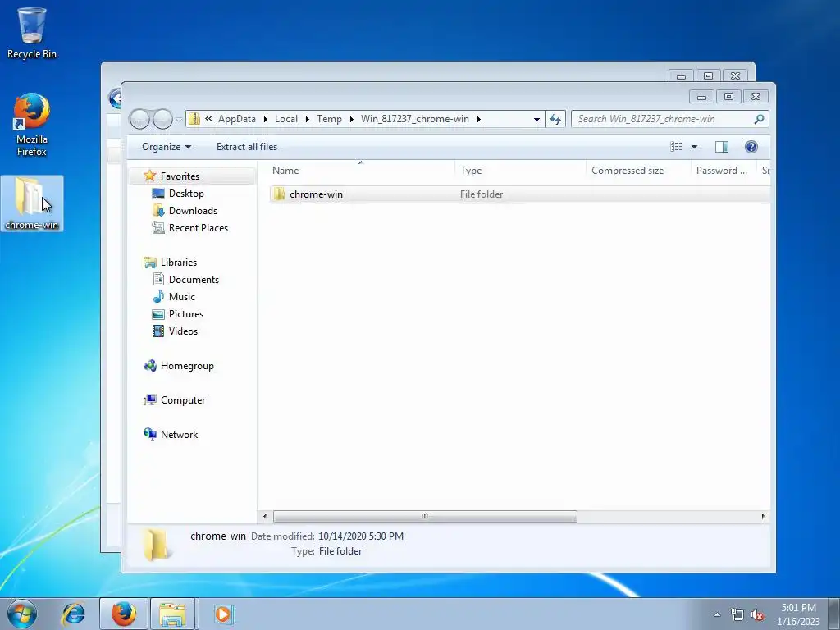
Task: Open the Videos library
Action: point(183,331)
